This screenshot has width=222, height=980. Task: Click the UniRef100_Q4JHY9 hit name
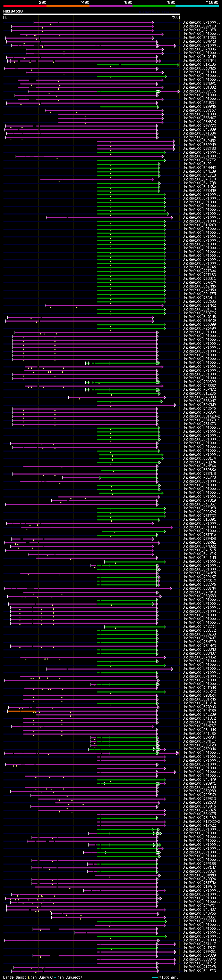[199, 779]
